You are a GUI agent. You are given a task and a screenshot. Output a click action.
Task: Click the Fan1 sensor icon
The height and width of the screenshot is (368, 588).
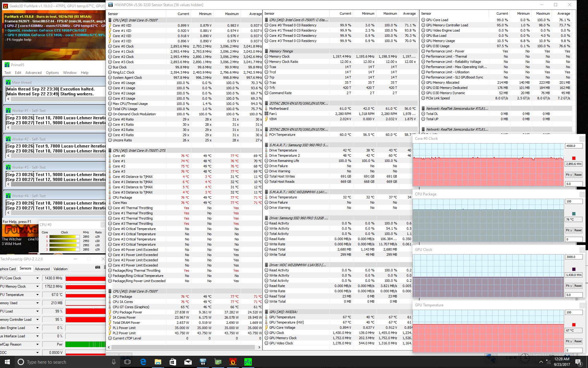[x=266, y=114]
